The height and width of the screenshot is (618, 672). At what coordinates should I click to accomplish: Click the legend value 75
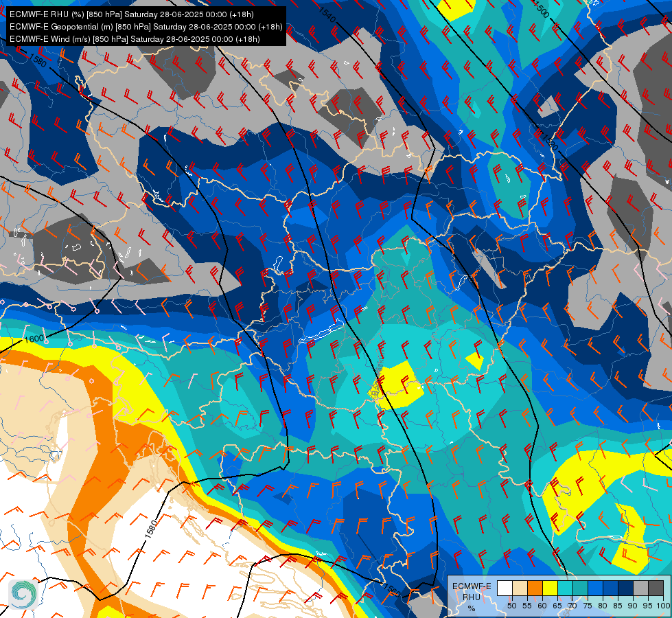588,606
